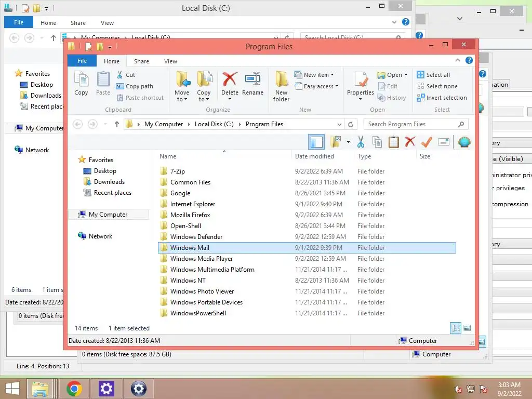
Task: Select Home tab in Program Files window
Action: coord(112,61)
